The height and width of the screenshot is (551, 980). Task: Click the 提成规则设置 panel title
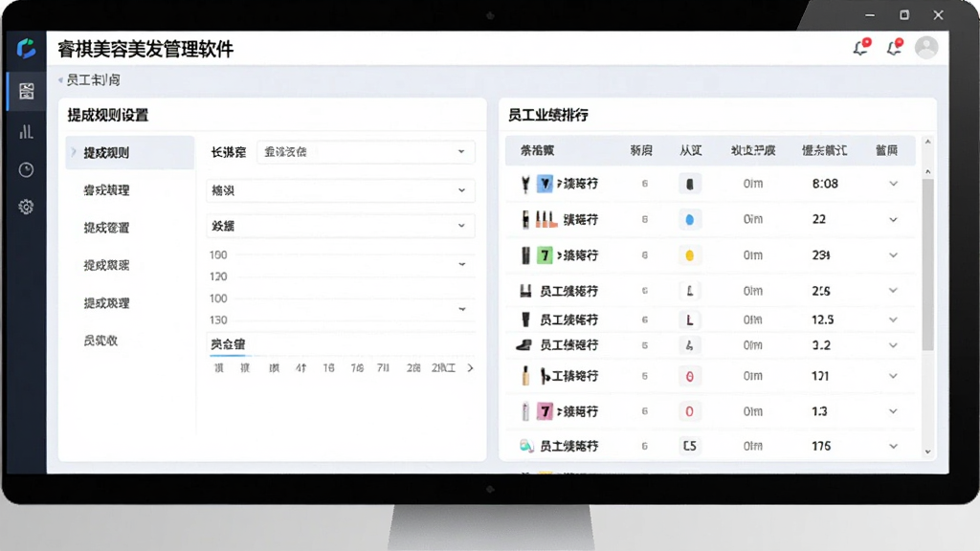click(x=108, y=115)
